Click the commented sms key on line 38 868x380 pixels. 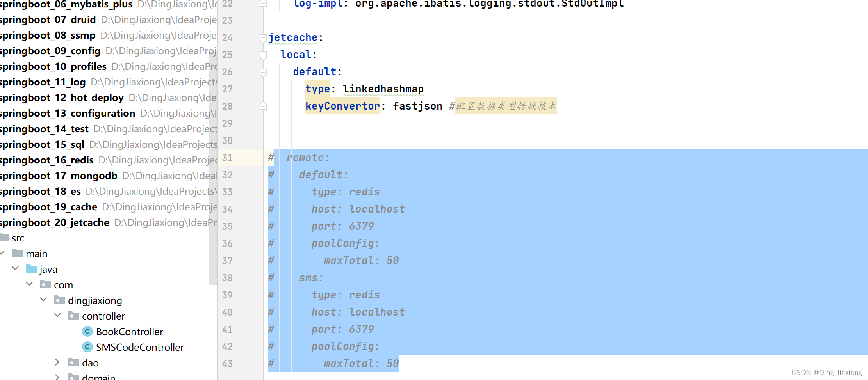point(311,278)
